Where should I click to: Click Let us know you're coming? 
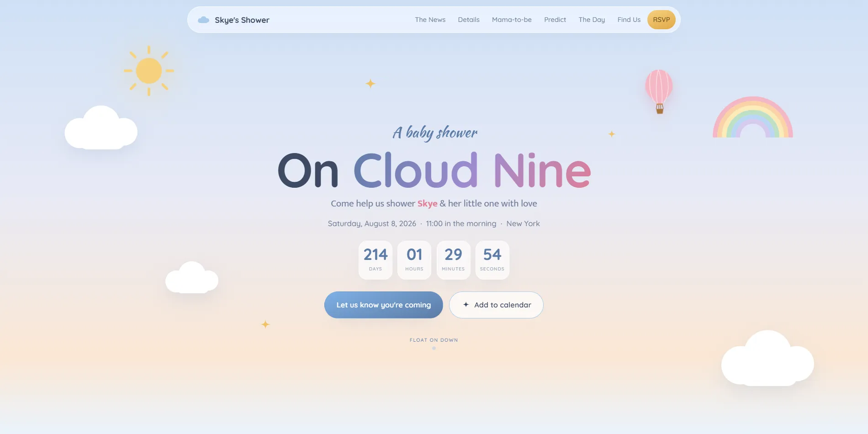point(383,305)
